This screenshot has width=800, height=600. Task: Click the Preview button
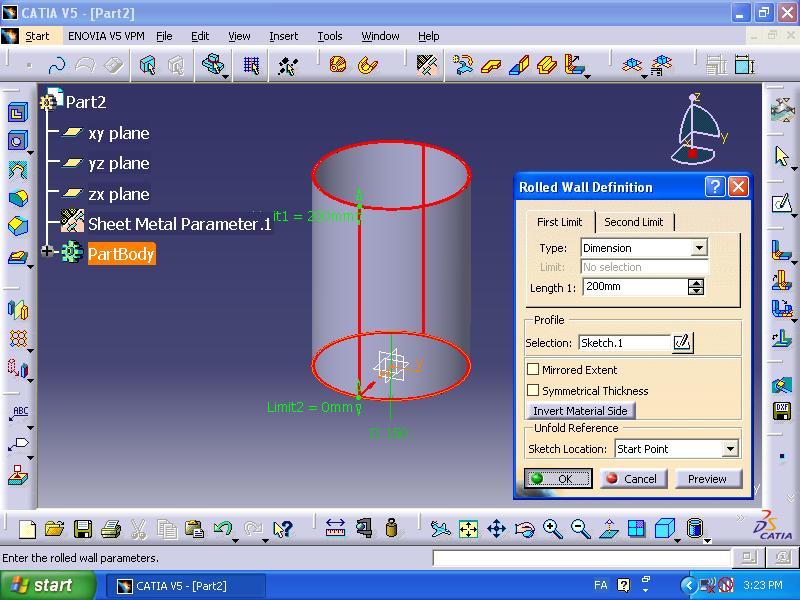[707, 478]
